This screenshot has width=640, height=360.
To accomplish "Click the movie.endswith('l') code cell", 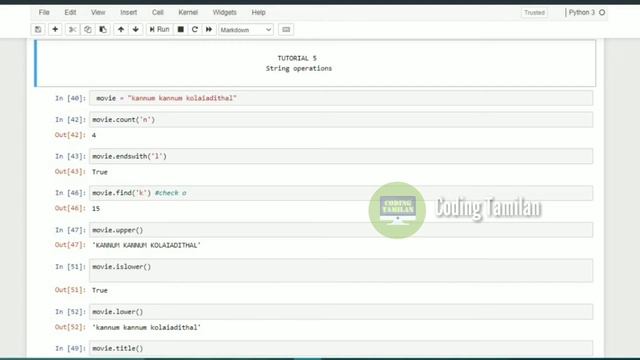I will coord(341,156).
